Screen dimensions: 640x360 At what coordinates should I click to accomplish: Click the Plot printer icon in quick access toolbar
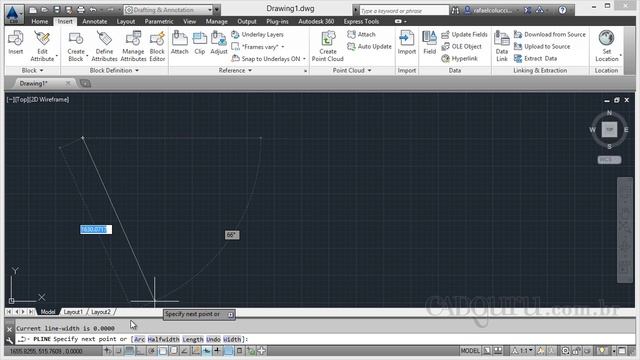click(81, 10)
